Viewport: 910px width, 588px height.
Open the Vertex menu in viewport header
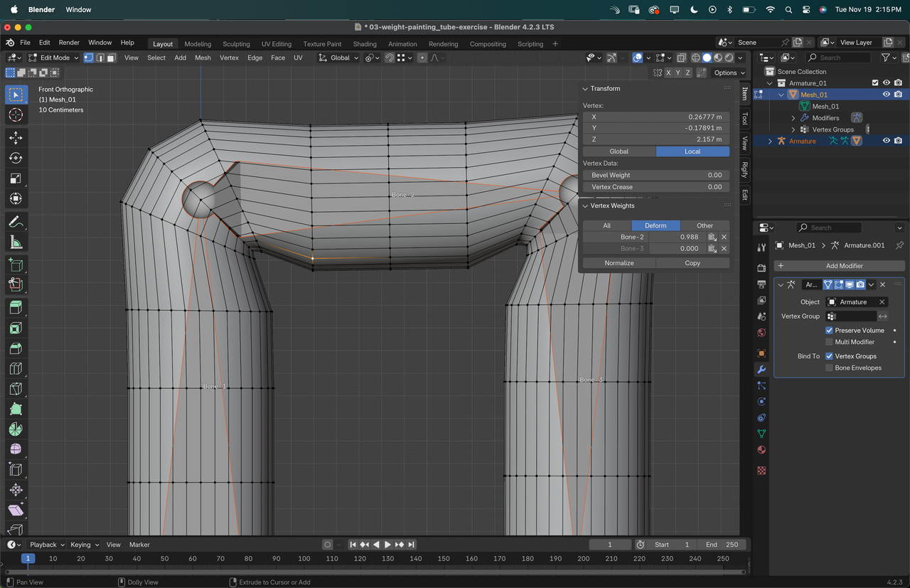point(229,58)
